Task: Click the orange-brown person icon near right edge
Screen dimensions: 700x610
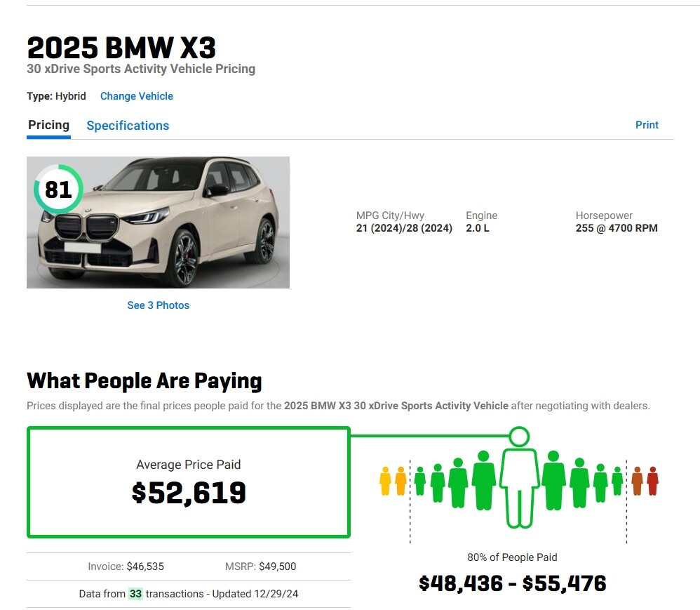Action: click(x=637, y=481)
